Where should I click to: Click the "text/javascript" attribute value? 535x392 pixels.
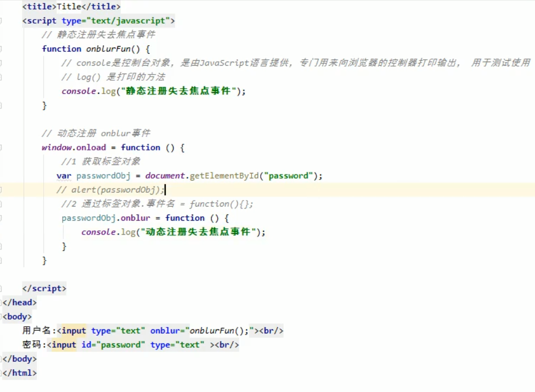click(128, 21)
